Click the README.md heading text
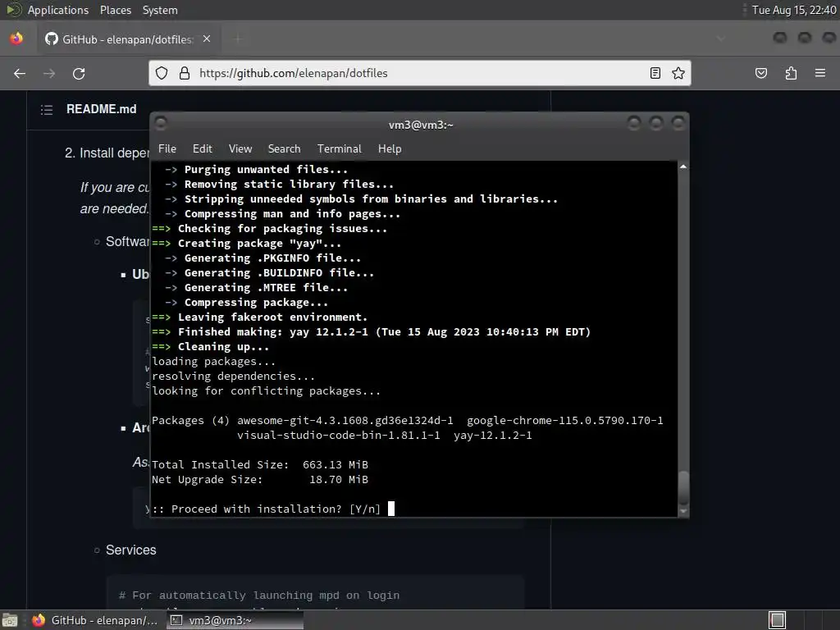This screenshot has width=840, height=630. [x=101, y=109]
